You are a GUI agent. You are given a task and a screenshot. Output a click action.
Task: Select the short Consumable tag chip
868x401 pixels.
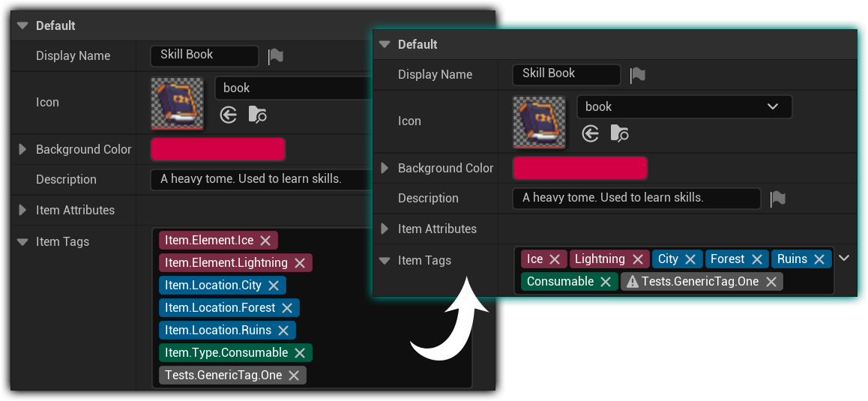[x=560, y=282]
